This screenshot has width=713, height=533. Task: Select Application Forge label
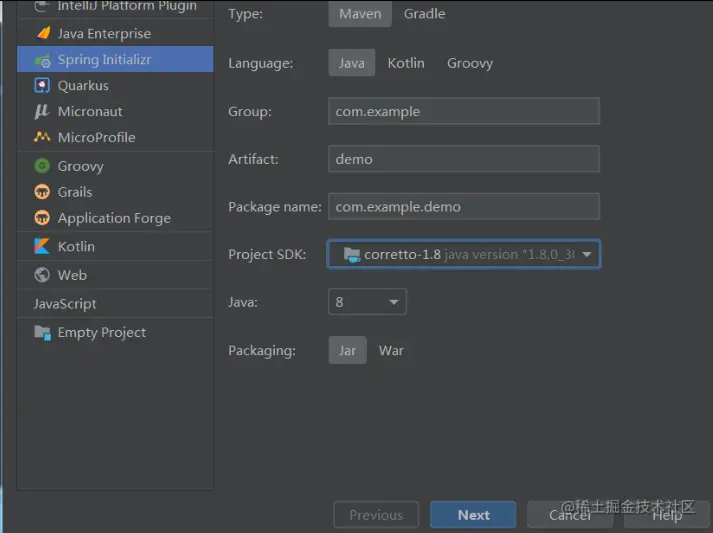point(114,218)
